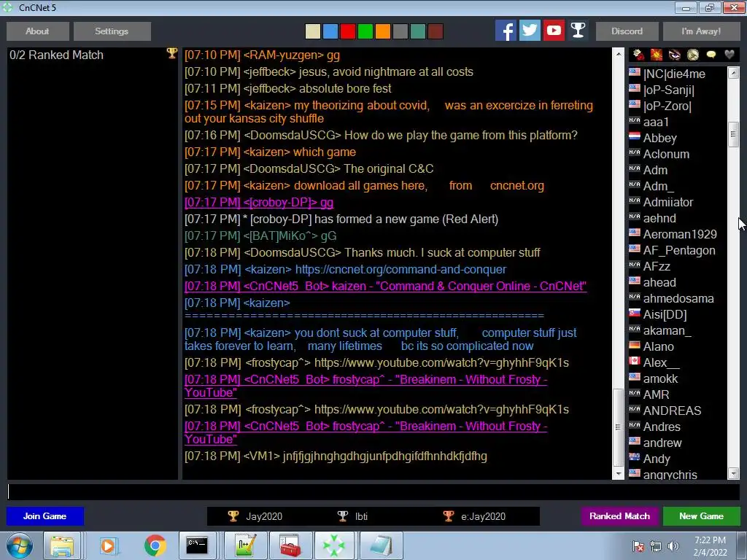This screenshot has height=560, width=747.
Task: Click the player list scrollbar up arrow
Action: click(x=734, y=73)
